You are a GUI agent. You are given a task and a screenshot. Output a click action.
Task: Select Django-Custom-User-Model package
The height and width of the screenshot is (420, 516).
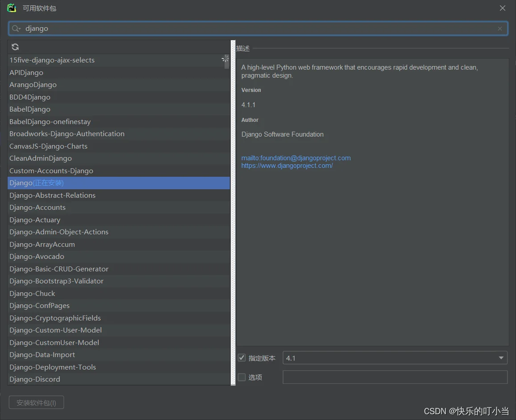(118, 330)
